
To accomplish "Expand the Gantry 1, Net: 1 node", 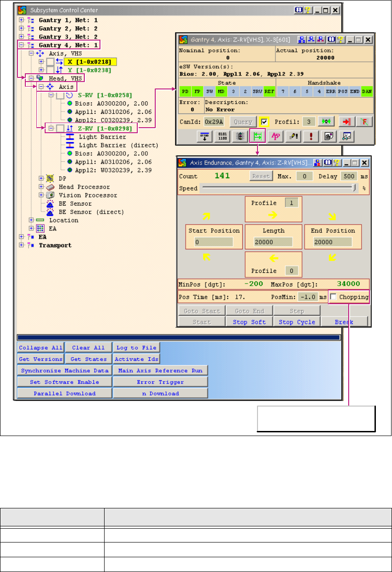I will coord(21,20).
